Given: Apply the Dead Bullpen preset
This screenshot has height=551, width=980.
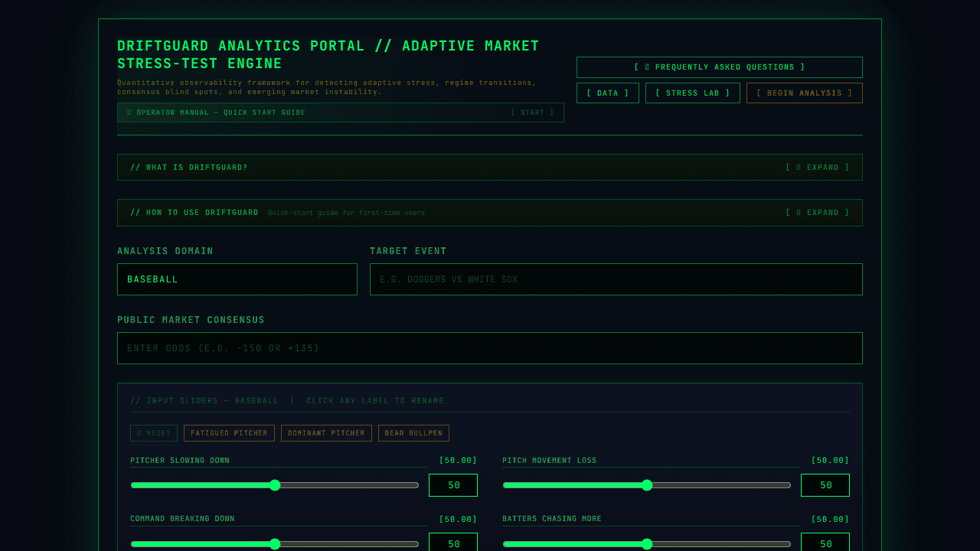Looking at the screenshot, I should pos(413,433).
